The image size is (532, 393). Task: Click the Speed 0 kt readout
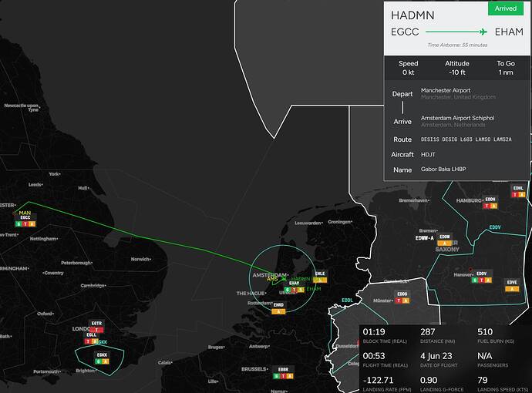[409, 68]
